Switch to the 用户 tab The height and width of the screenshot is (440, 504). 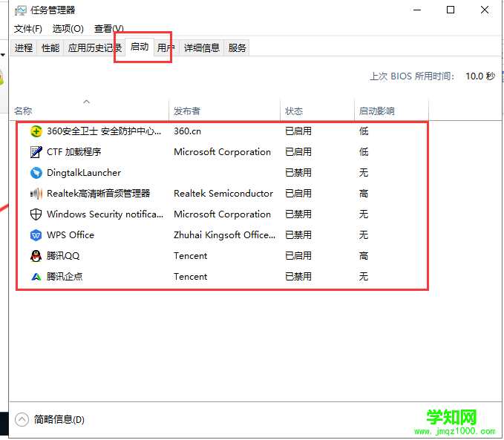click(166, 48)
